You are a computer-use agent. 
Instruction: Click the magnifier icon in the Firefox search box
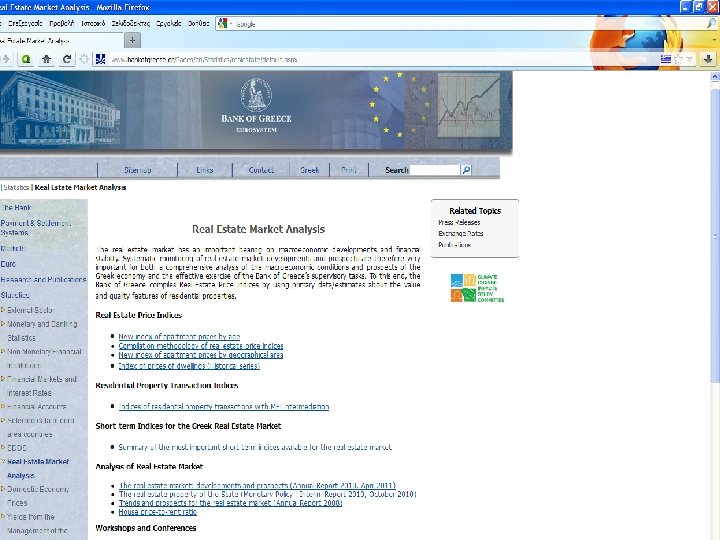tap(711, 23)
